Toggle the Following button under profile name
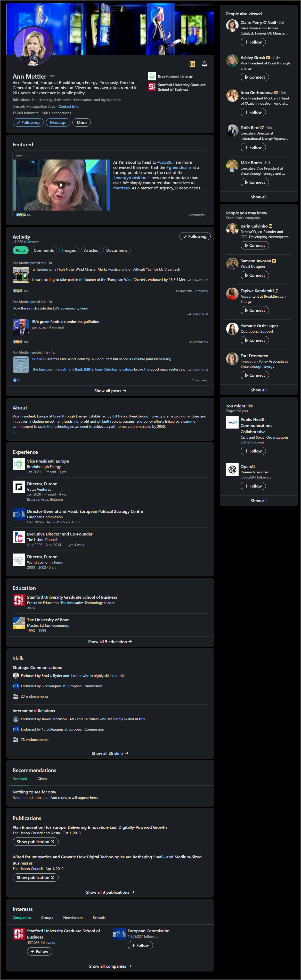301x980 pixels. click(x=28, y=122)
